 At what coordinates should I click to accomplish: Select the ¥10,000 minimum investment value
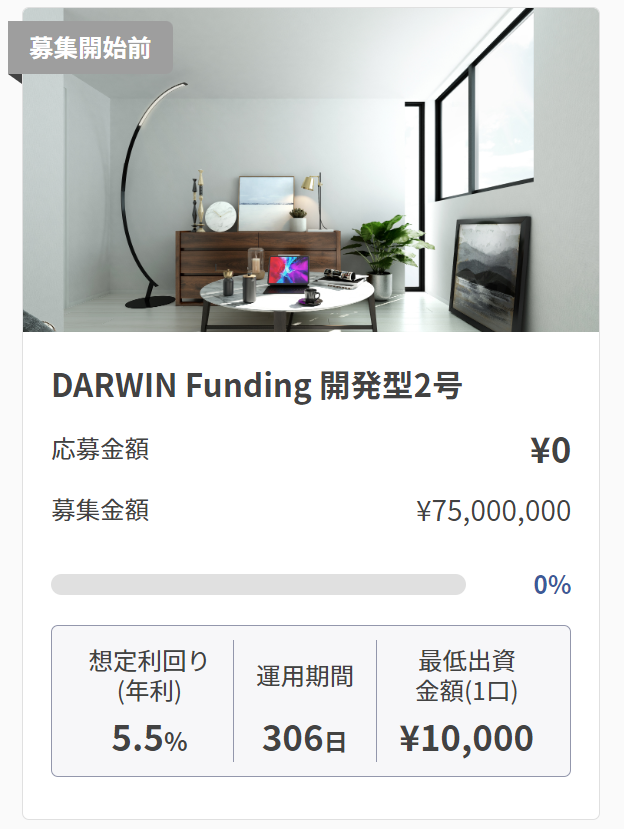click(x=466, y=738)
